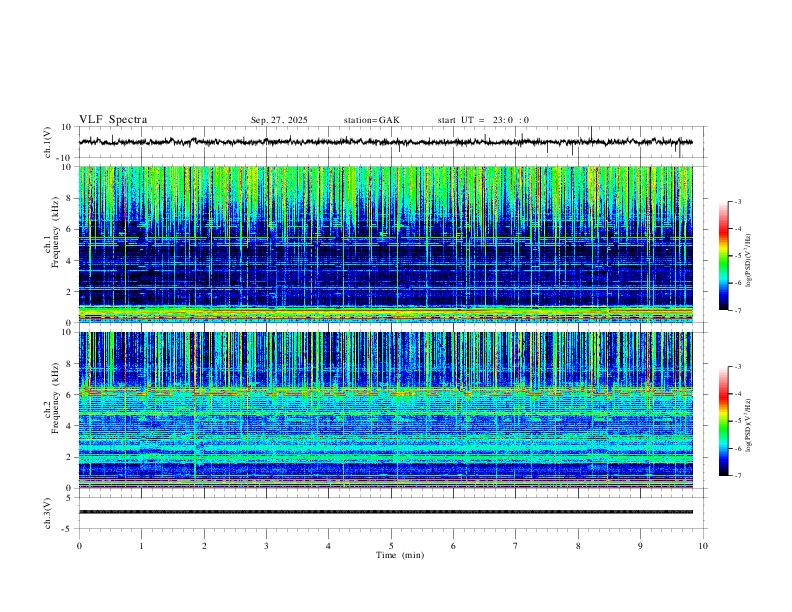Click the upper 'log(PSD)(V²/Hz)' legend label
The width and height of the screenshot is (792, 612).
749,260
